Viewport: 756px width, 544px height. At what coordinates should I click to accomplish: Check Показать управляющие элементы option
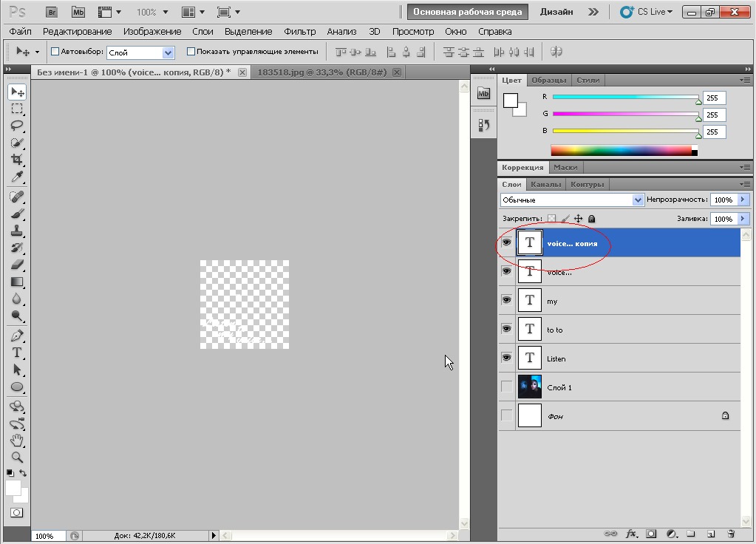pyautogui.click(x=191, y=52)
